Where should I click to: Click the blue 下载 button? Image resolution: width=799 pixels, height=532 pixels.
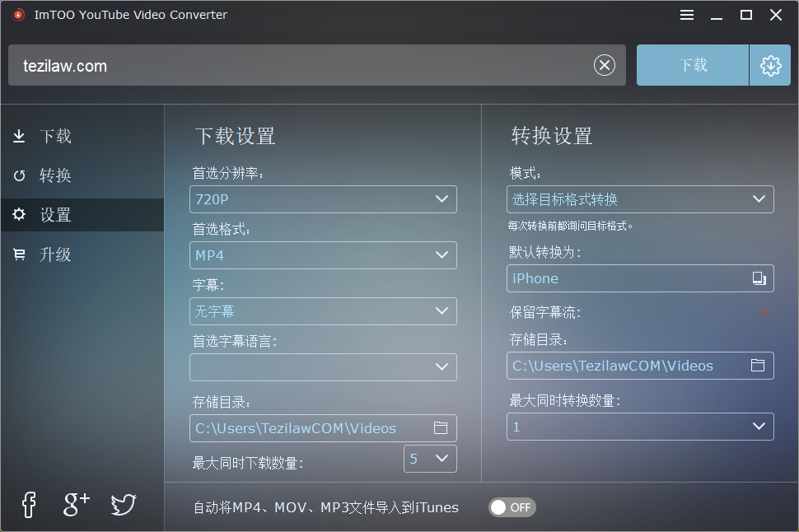(x=693, y=66)
